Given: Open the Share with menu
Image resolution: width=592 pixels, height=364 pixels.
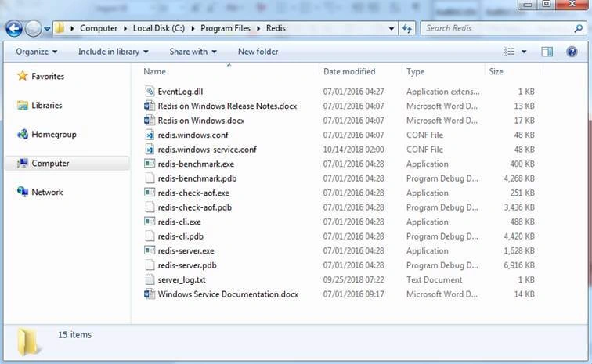Looking at the screenshot, I should click(193, 52).
